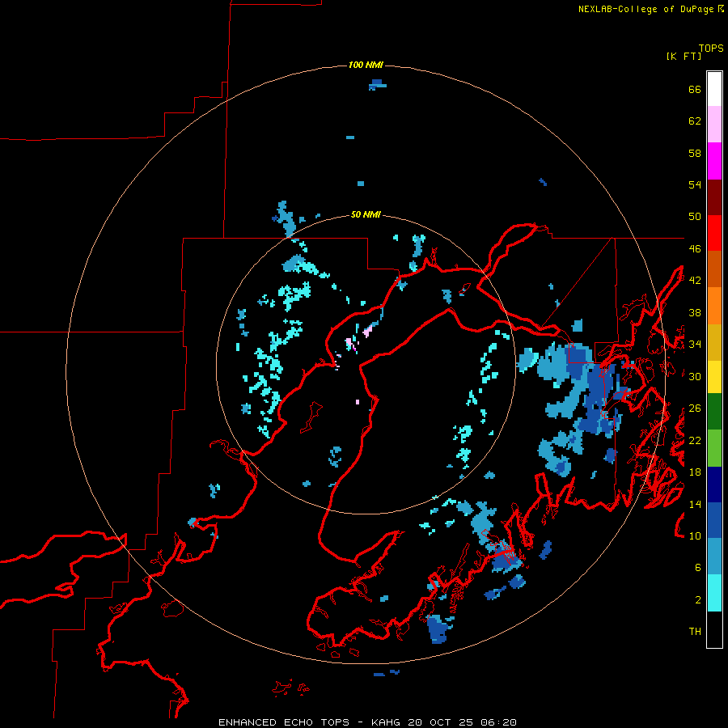Viewport: 728px width, 728px height.
Task: Click the 14 legend value
Action: (695, 504)
